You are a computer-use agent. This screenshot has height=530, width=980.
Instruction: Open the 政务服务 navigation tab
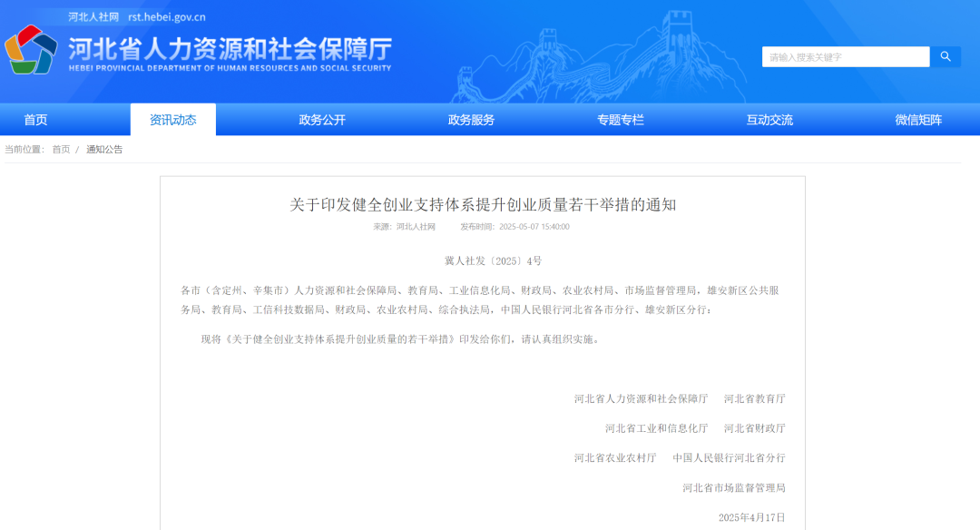pyautogui.click(x=471, y=120)
